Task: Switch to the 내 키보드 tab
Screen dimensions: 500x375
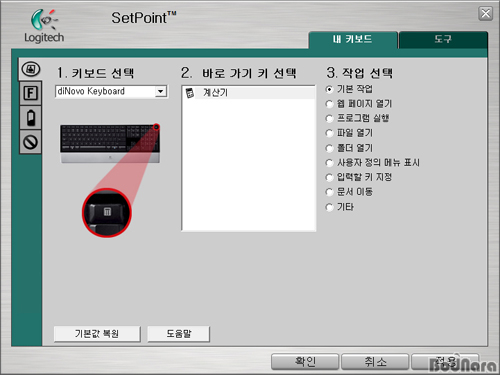Action: [x=353, y=40]
